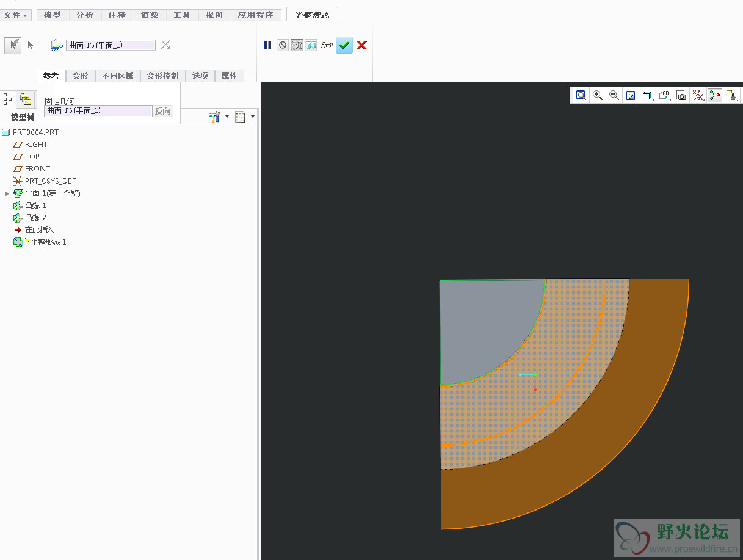
Task: Open the datum display filters dropdown
Action: tap(698, 95)
